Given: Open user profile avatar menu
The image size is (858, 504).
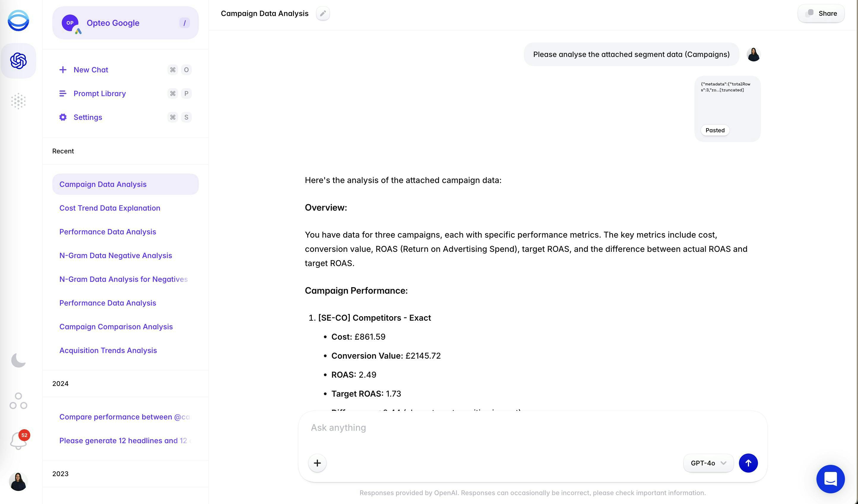Looking at the screenshot, I should 18,481.
